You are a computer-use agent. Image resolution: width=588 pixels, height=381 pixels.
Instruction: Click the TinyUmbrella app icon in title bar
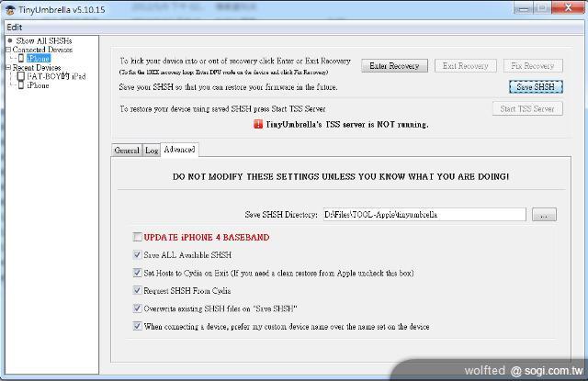10,10
